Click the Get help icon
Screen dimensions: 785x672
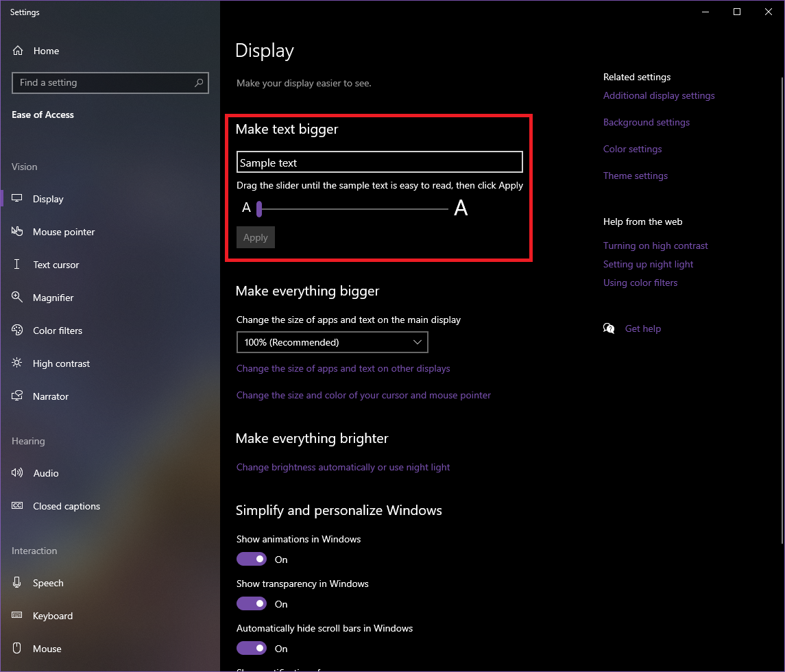(x=609, y=328)
